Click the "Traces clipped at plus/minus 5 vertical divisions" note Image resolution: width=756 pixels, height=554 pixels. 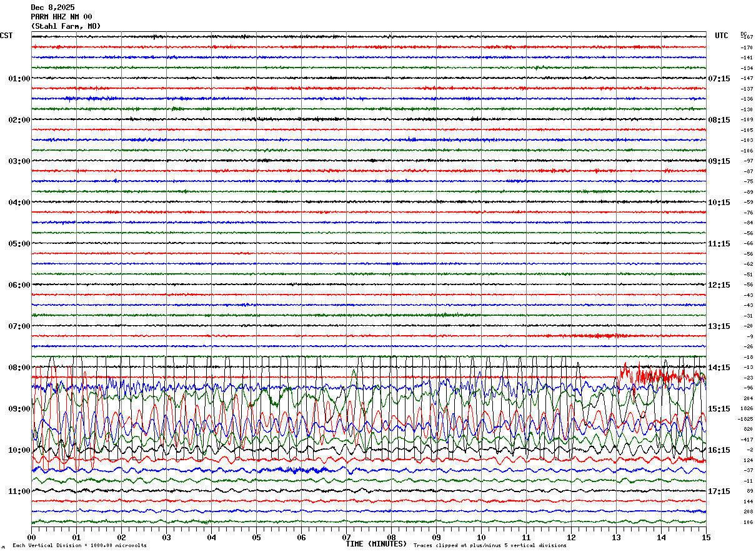490,546
